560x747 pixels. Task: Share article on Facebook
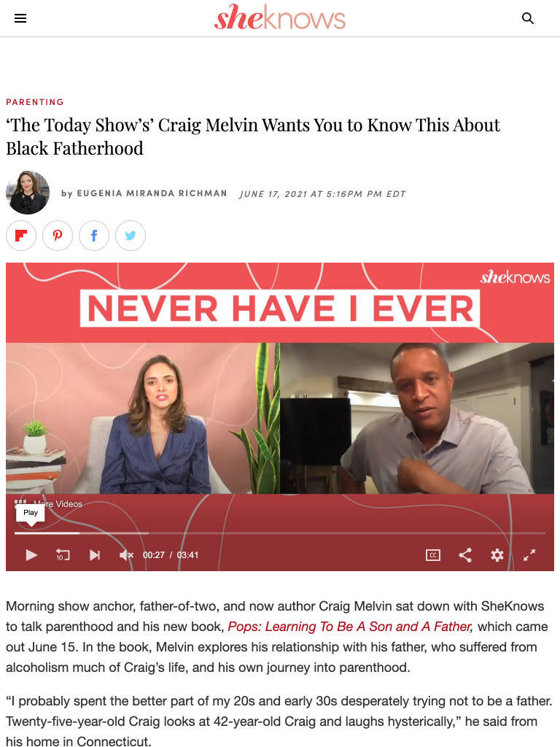[94, 236]
